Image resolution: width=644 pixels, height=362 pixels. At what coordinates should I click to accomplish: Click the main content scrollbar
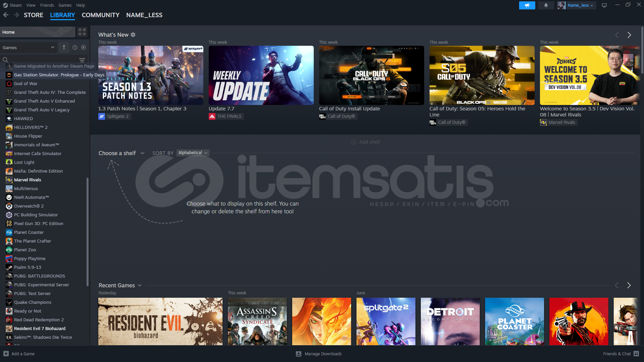pos(642,50)
